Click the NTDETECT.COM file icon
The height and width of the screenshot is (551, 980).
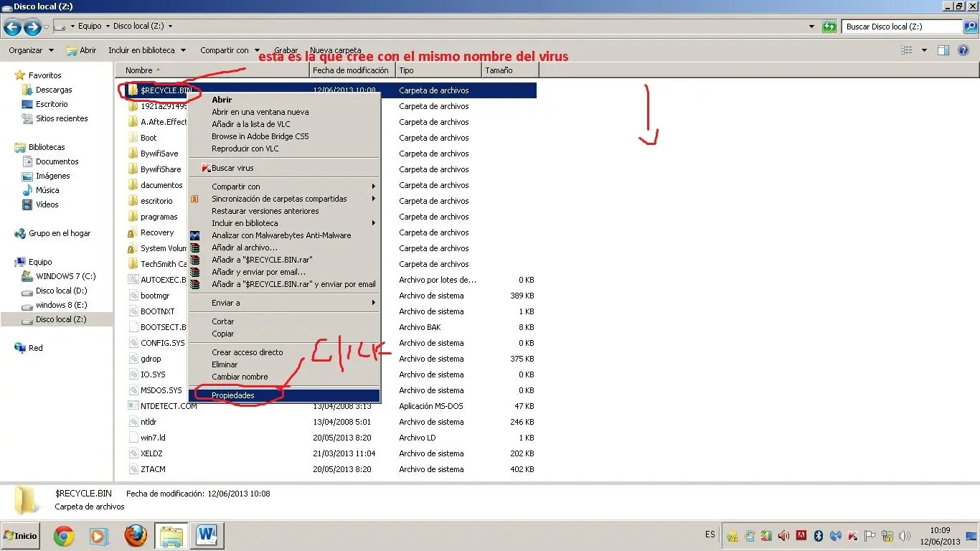tap(133, 406)
